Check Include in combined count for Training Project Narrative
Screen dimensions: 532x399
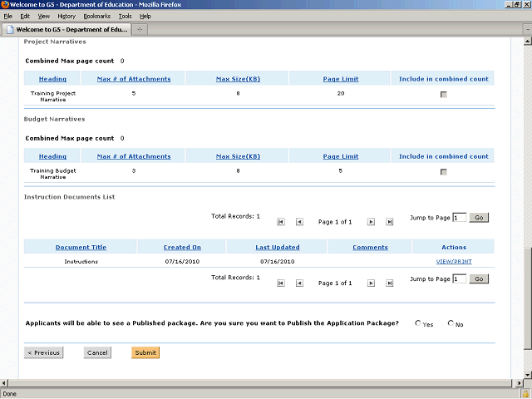coord(443,94)
